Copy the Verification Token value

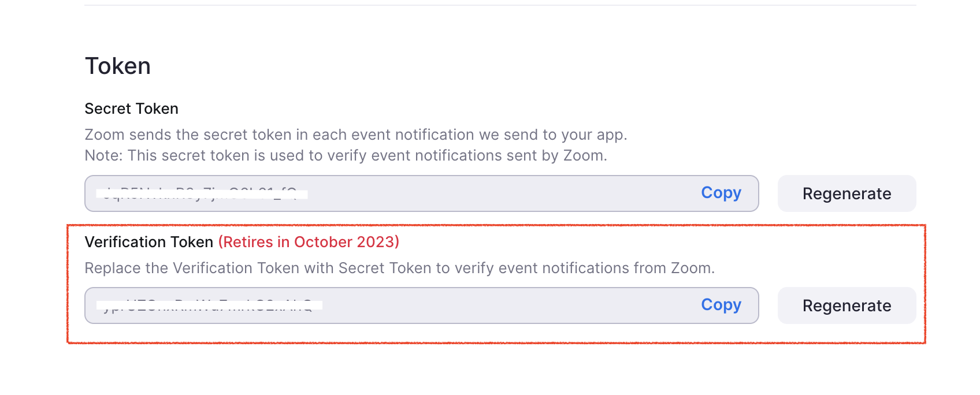721,305
